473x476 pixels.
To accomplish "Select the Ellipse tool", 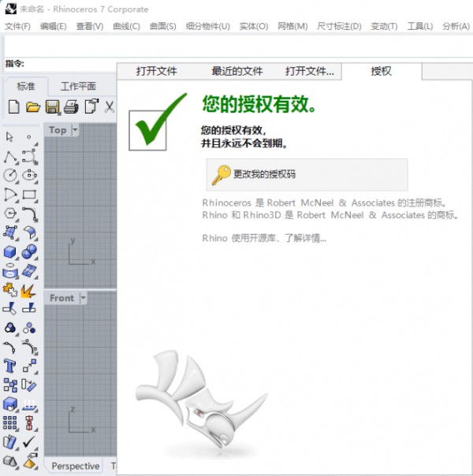I will [x=29, y=175].
